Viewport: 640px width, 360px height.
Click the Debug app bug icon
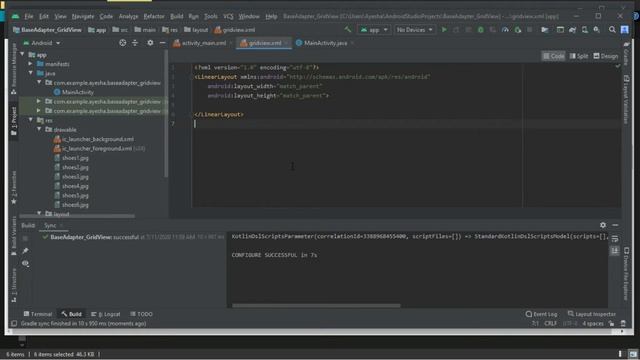point(480,30)
